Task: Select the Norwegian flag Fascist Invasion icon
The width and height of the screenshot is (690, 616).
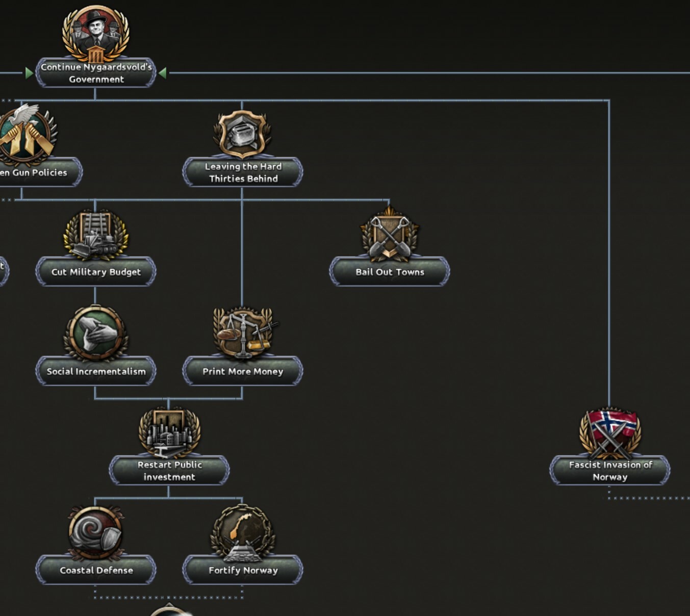Action: [610, 433]
